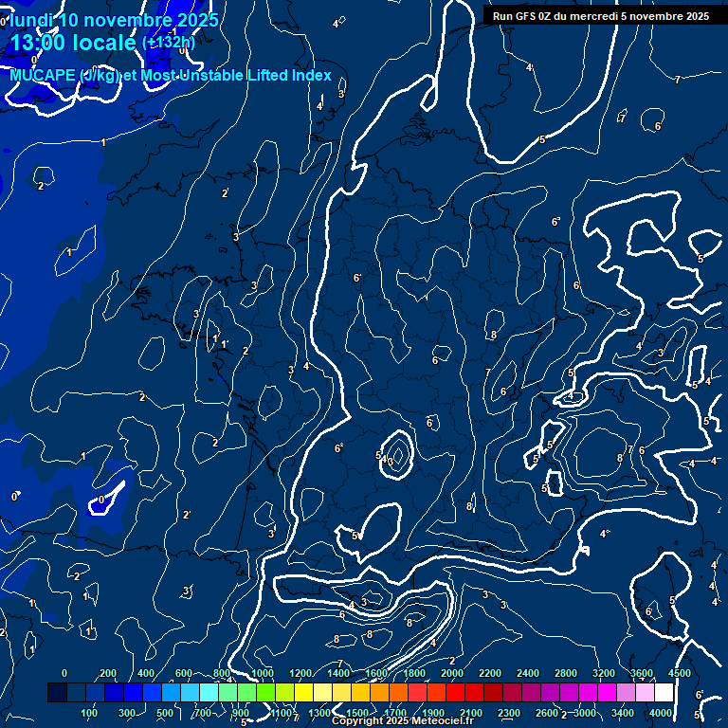Click the '1500' legend scale value
This screenshot has height=728, width=728.
357,713
